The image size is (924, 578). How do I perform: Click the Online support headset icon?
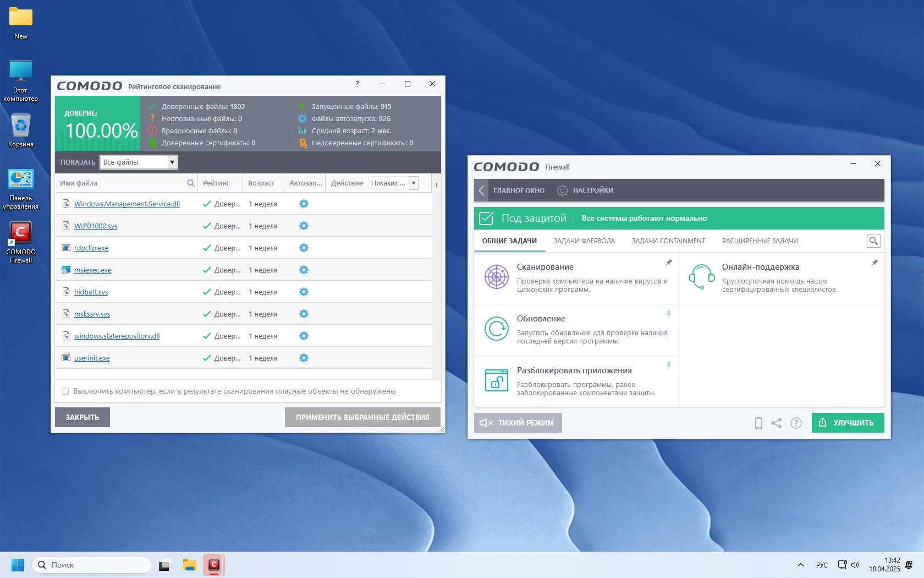[701, 277]
